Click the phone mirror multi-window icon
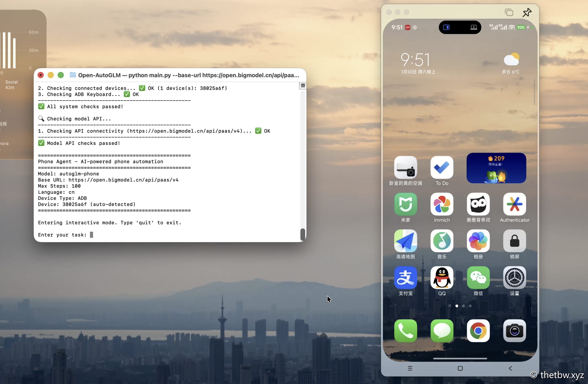Screen dimensions: 588x384 pos(509,12)
